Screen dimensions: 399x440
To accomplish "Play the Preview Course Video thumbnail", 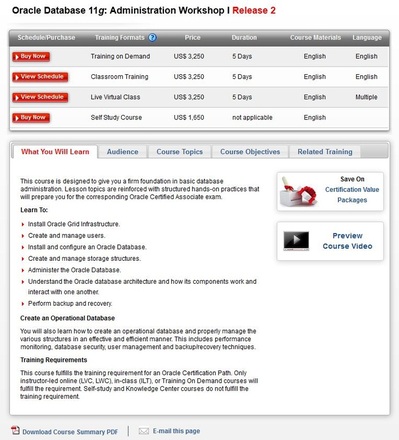I will [x=296, y=241].
